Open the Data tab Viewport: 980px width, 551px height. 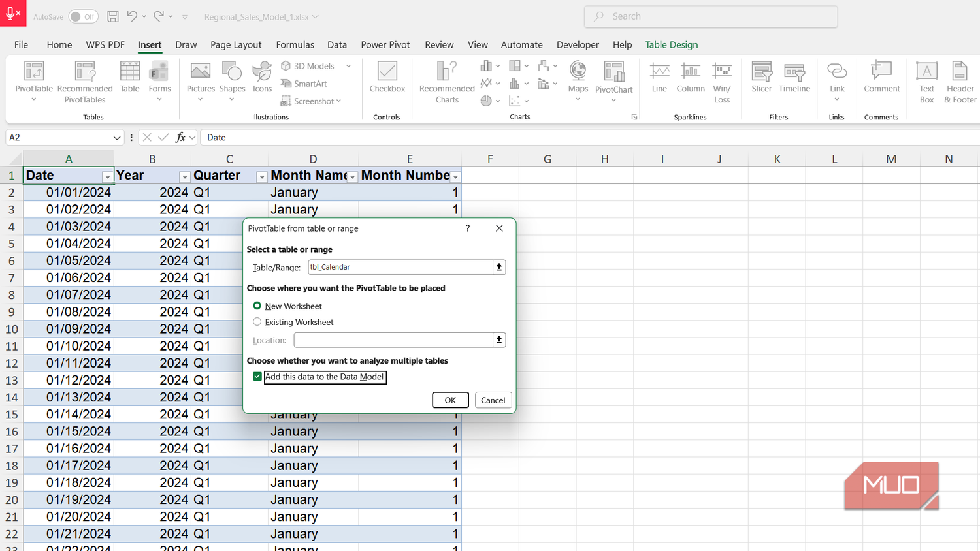(x=337, y=44)
